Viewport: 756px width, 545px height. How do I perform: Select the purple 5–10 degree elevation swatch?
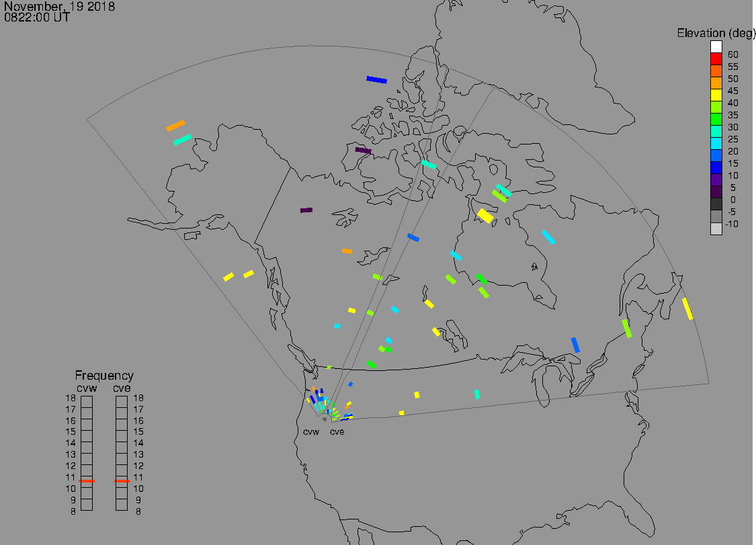(716, 179)
